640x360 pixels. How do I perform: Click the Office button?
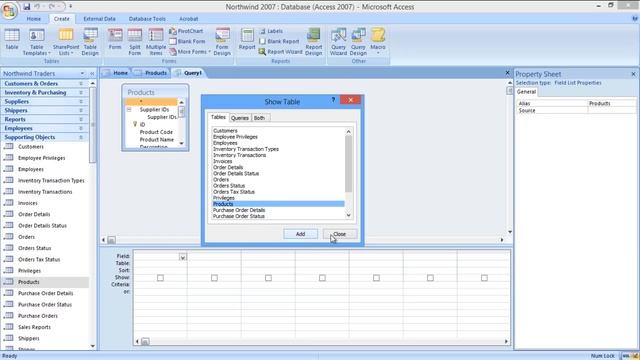click(9, 10)
